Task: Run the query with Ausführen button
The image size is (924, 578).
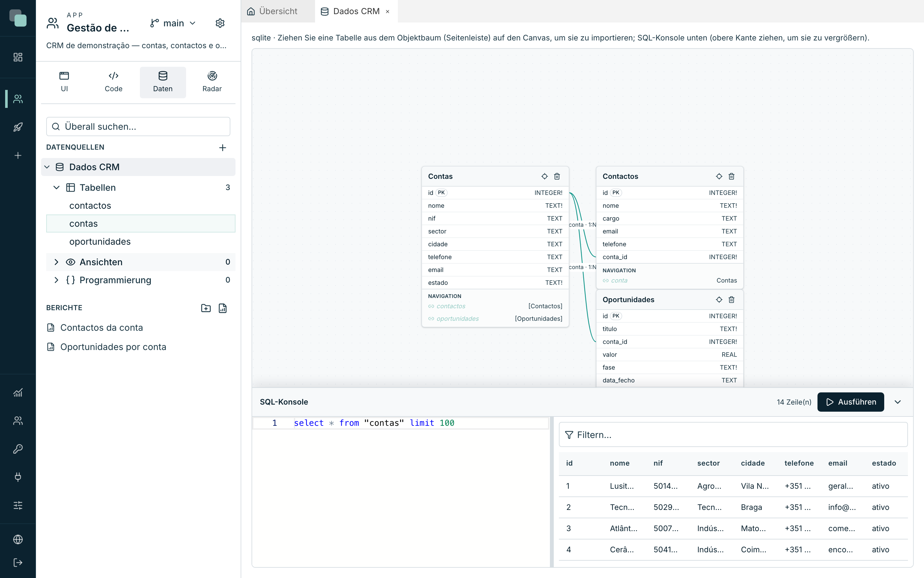Action: pyautogui.click(x=851, y=402)
